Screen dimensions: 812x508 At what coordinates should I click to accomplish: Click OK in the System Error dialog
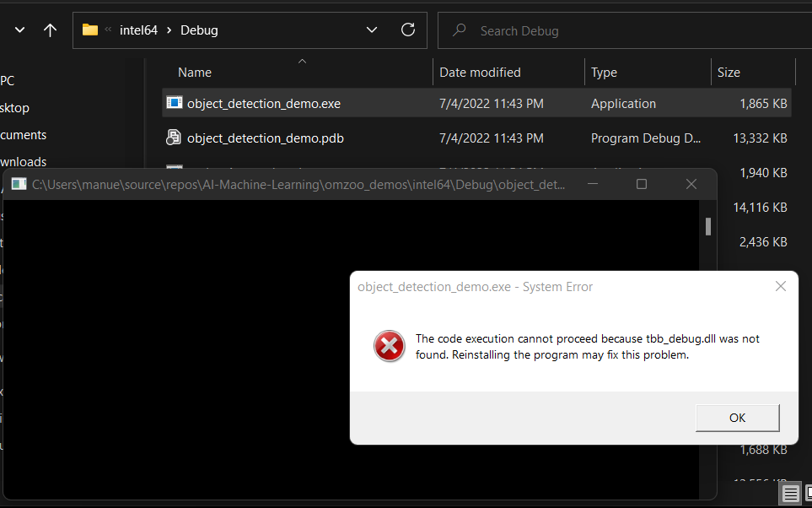pyautogui.click(x=737, y=418)
